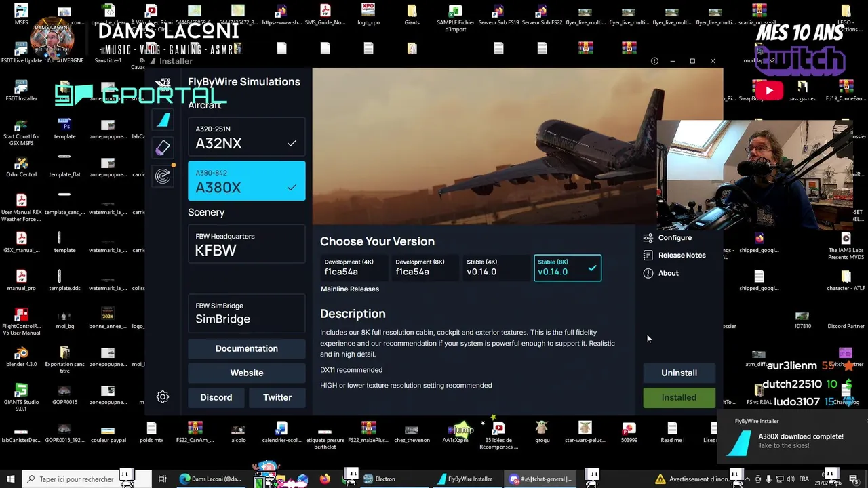Open JD7810 desktop icon
Screen dimensions: 868x488
click(802, 319)
